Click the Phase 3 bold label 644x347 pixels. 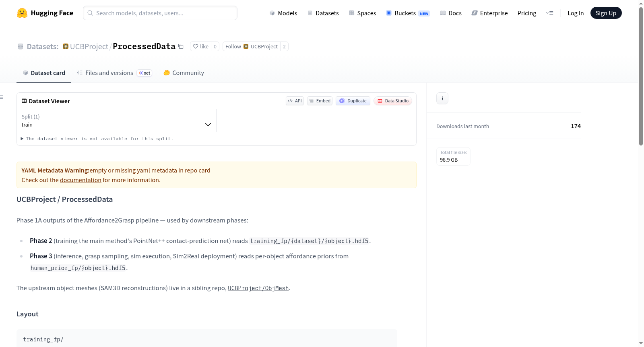[x=41, y=256]
